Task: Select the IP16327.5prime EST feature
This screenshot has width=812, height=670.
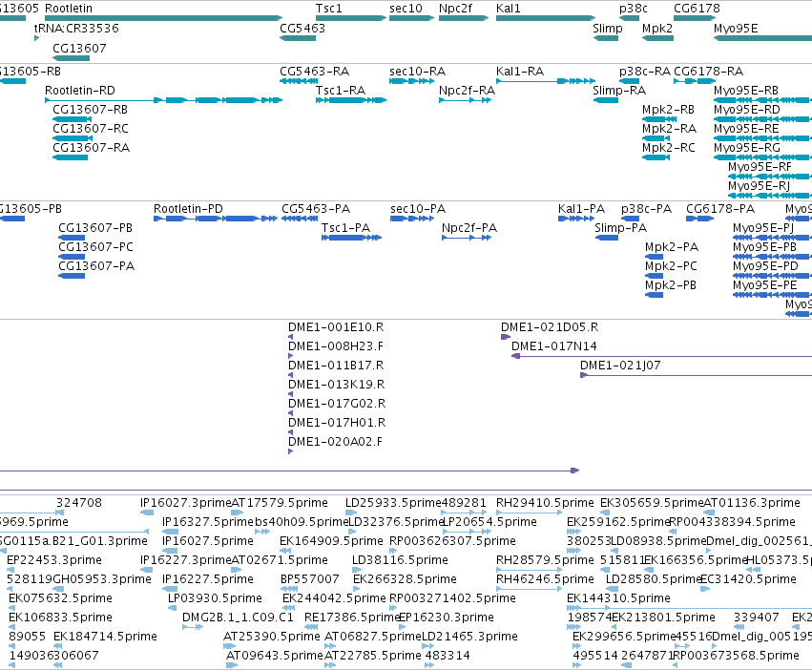Action: click(170, 532)
